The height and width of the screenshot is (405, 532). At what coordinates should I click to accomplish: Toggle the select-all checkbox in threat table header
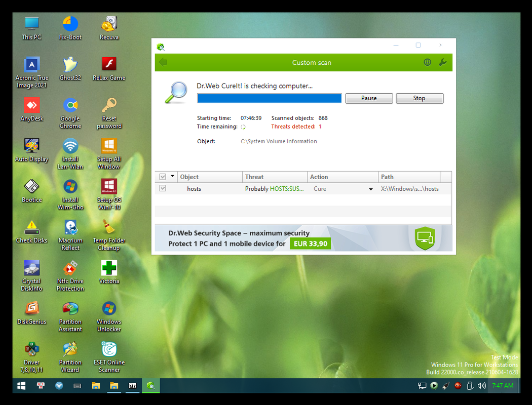pyautogui.click(x=163, y=177)
